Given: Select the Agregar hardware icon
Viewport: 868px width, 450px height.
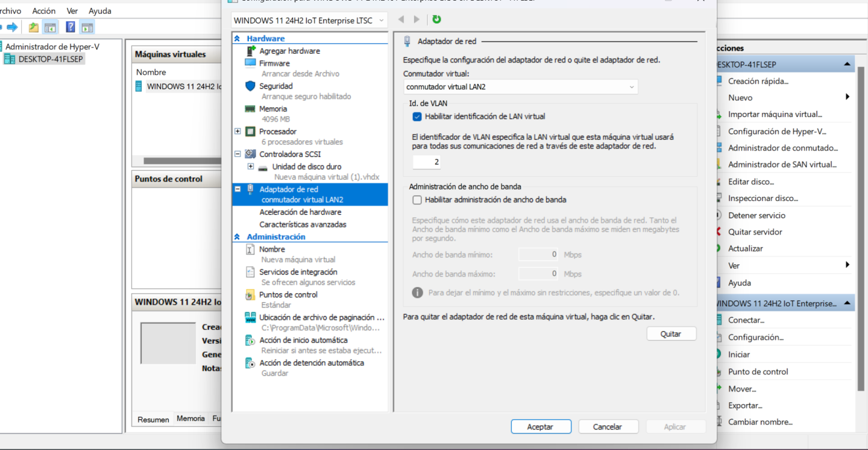Looking at the screenshot, I should coord(251,51).
